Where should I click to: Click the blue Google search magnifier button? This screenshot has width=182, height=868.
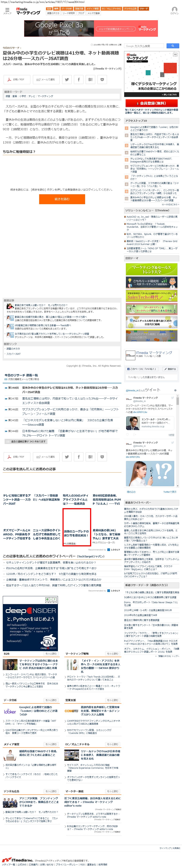(x=173, y=46)
